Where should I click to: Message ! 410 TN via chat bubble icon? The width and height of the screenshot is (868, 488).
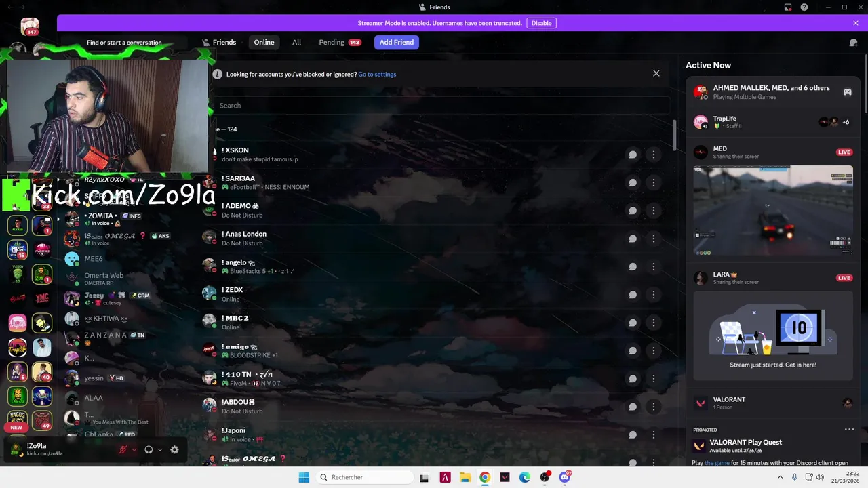pyautogui.click(x=633, y=379)
